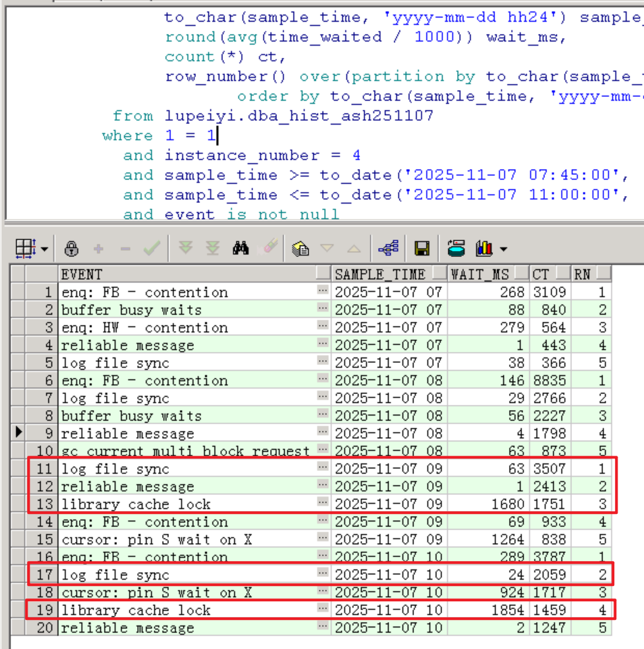
Task: Click inside the SQL editor at 'where 1 = 1'
Action: pyautogui.click(x=159, y=135)
